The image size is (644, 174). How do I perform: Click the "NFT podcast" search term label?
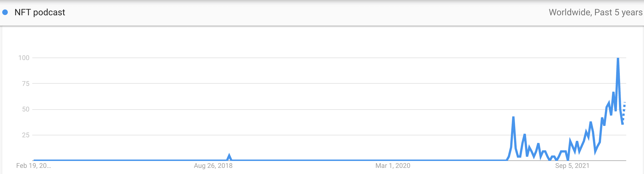tap(40, 12)
